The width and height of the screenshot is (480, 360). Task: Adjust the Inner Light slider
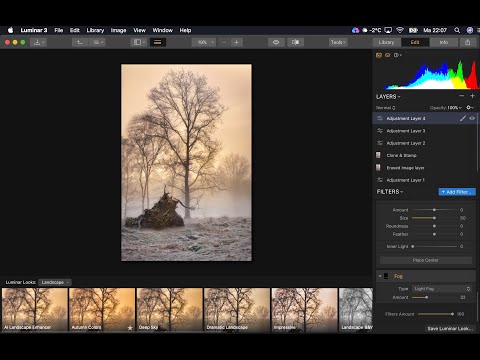click(434, 247)
